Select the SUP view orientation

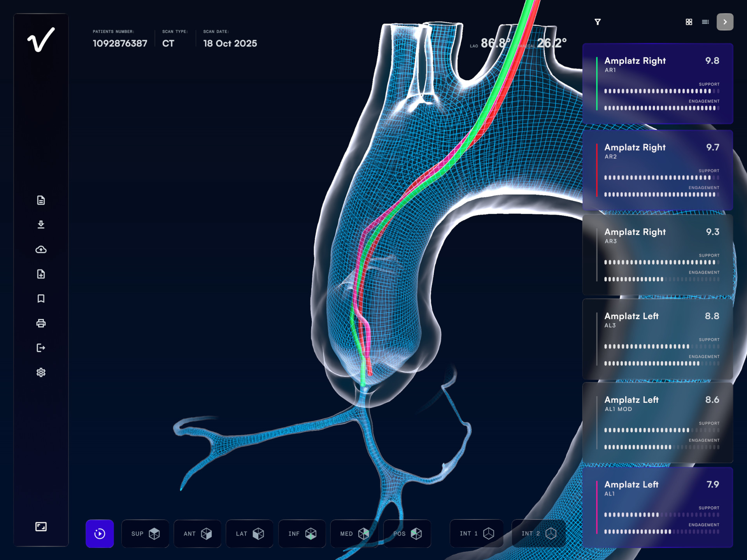tap(145, 534)
